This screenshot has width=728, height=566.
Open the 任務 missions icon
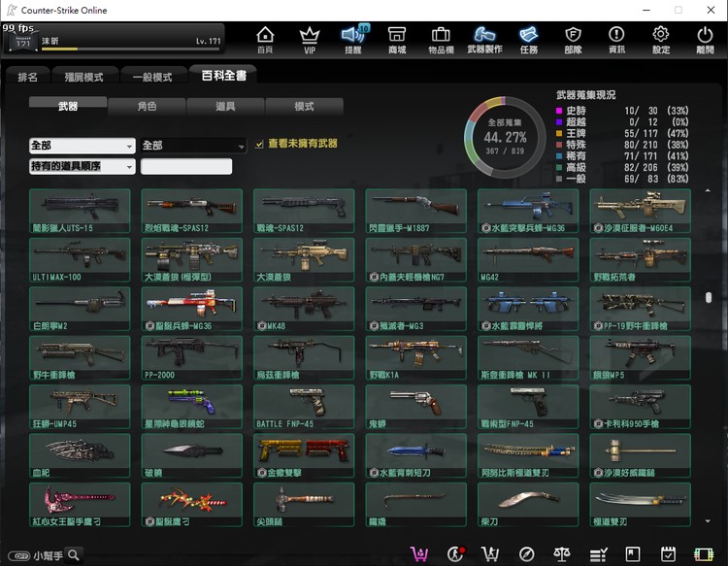[x=529, y=40]
